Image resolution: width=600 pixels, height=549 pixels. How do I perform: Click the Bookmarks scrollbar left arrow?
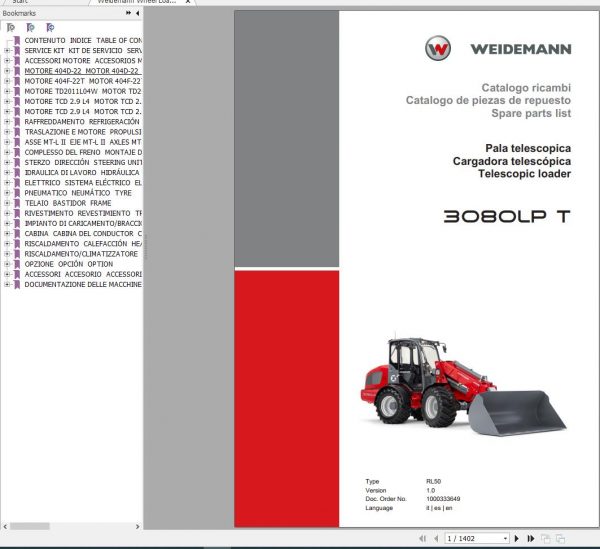click(5, 526)
